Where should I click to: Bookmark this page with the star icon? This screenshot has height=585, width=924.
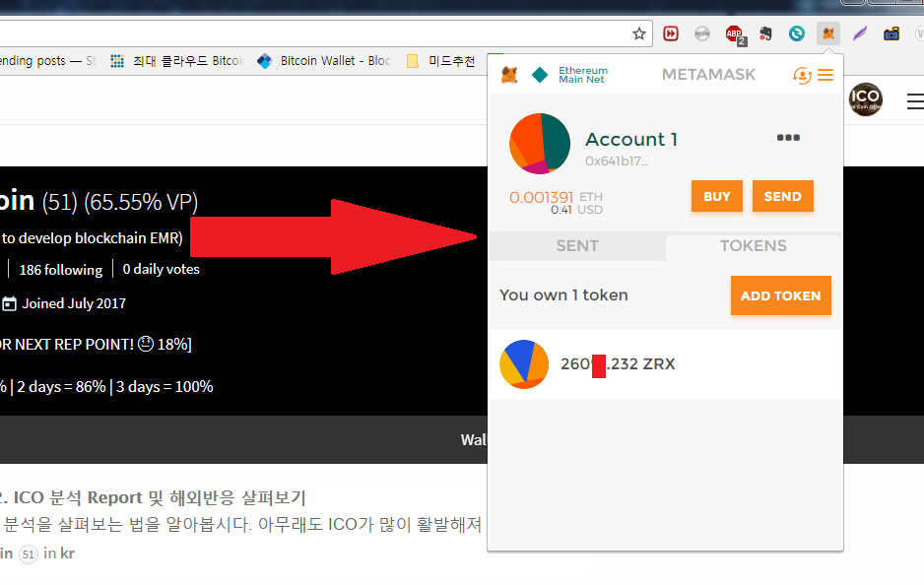[638, 33]
